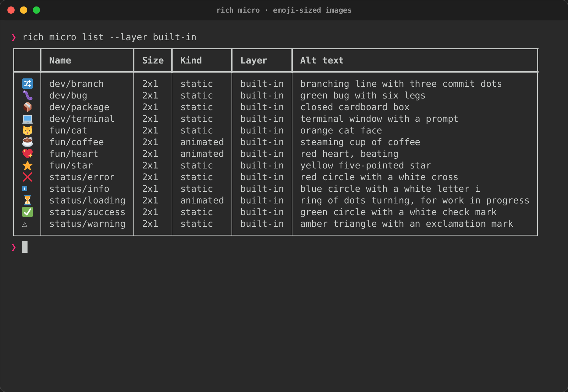
Task: Click the status/error red cross icon
Action: [28, 177]
